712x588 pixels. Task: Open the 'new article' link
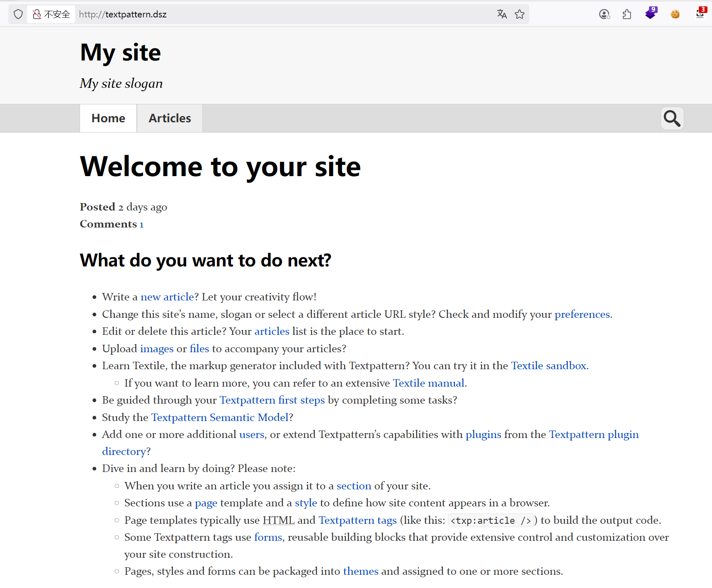167,297
